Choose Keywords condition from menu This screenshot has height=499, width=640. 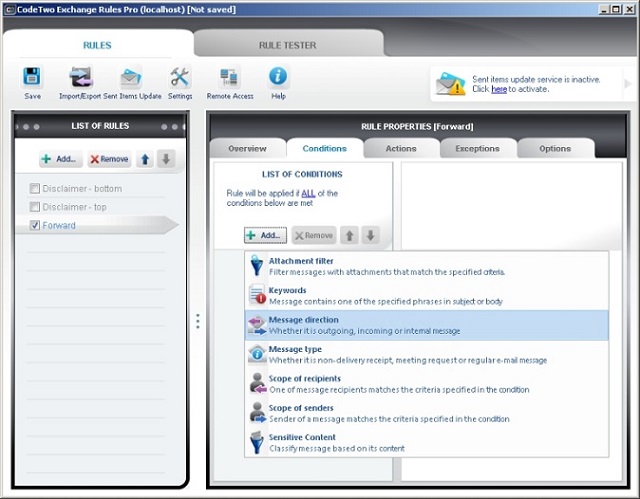pos(427,295)
